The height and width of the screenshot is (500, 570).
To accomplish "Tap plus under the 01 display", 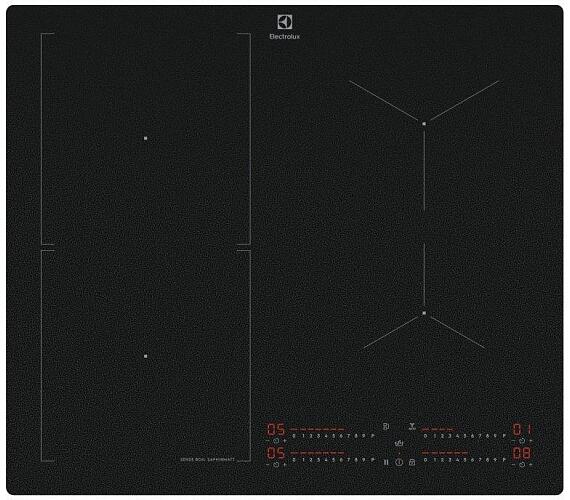I will pos(531,441).
